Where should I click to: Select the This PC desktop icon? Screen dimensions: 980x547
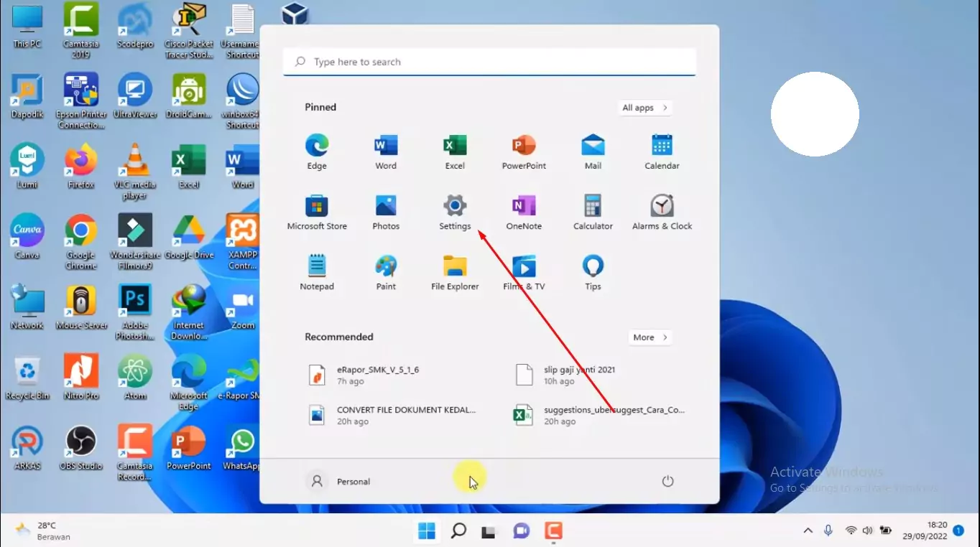click(x=27, y=26)
